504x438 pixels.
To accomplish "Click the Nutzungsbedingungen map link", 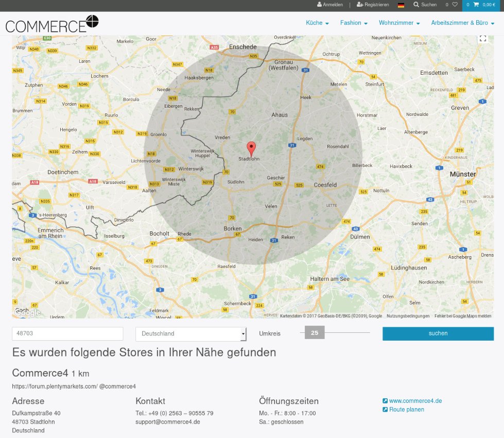I will (x=408, y=316).
